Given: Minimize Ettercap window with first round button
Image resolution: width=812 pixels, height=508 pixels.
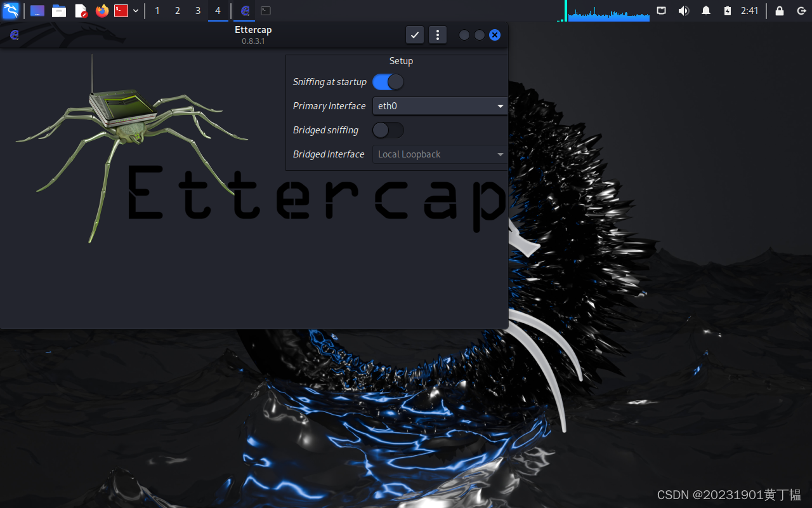Looking at the screenshot, I should pyautogui.click(x=464, y=35).
